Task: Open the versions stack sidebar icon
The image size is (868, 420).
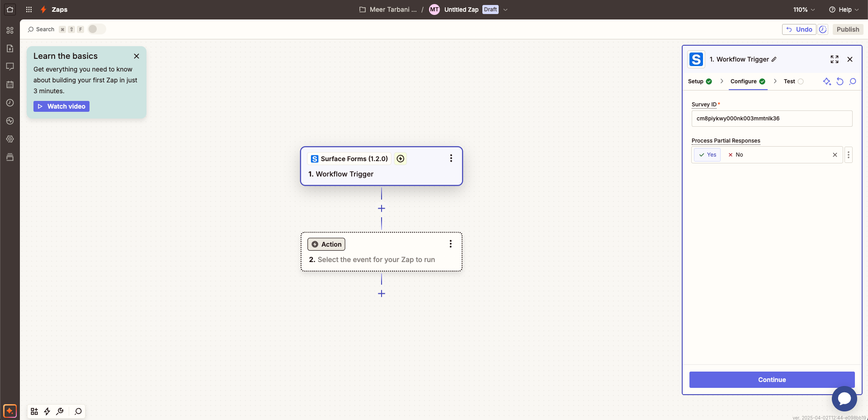Action: coord(10,157)
